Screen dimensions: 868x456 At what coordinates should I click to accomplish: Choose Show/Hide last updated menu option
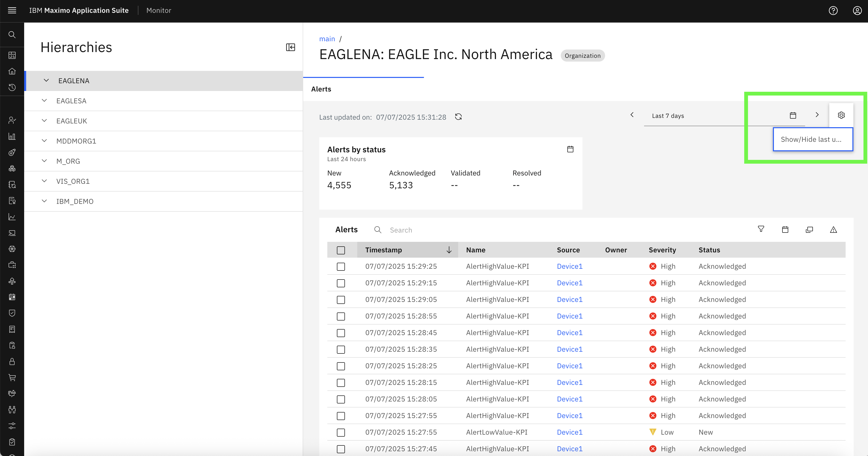point(813,139)
